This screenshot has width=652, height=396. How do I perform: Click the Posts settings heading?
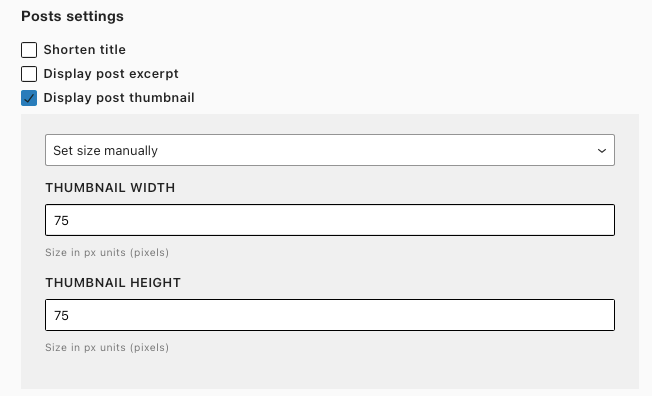72,17
